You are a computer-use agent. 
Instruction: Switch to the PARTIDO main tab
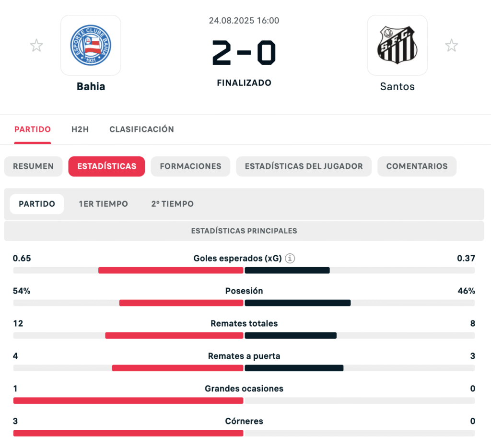[33, 130]
